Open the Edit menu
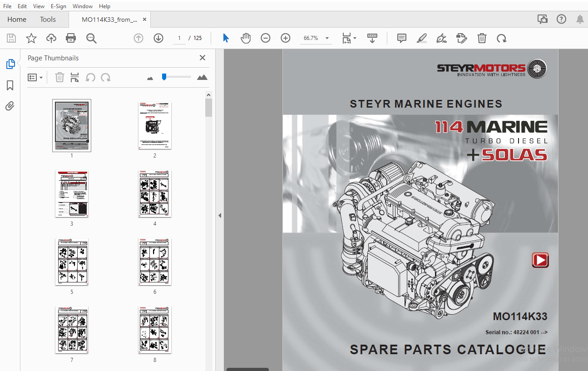The image size is (588, 371). [x=22, y=6]
